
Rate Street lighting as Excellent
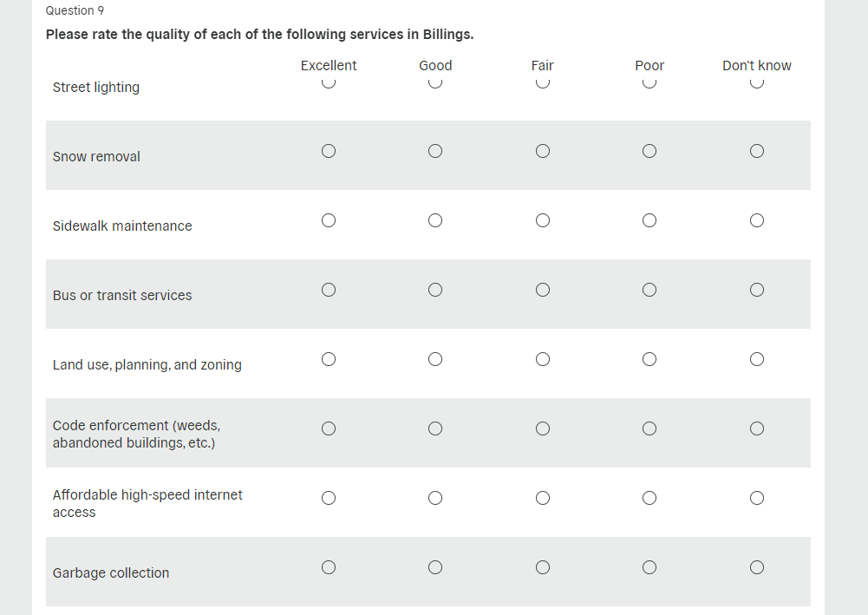(329, 82)
